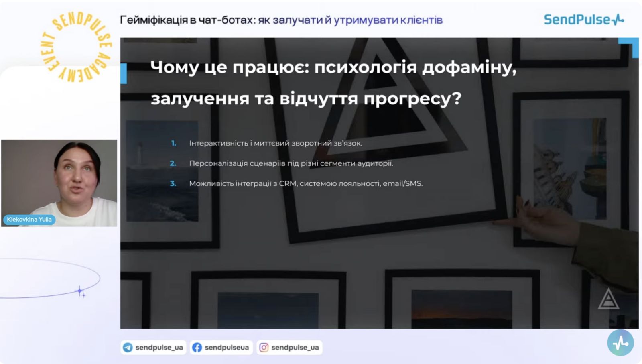Click the webinar title about гейміфікація в чат-ботах
Screen dimensions: 642x364
point(281,20)
